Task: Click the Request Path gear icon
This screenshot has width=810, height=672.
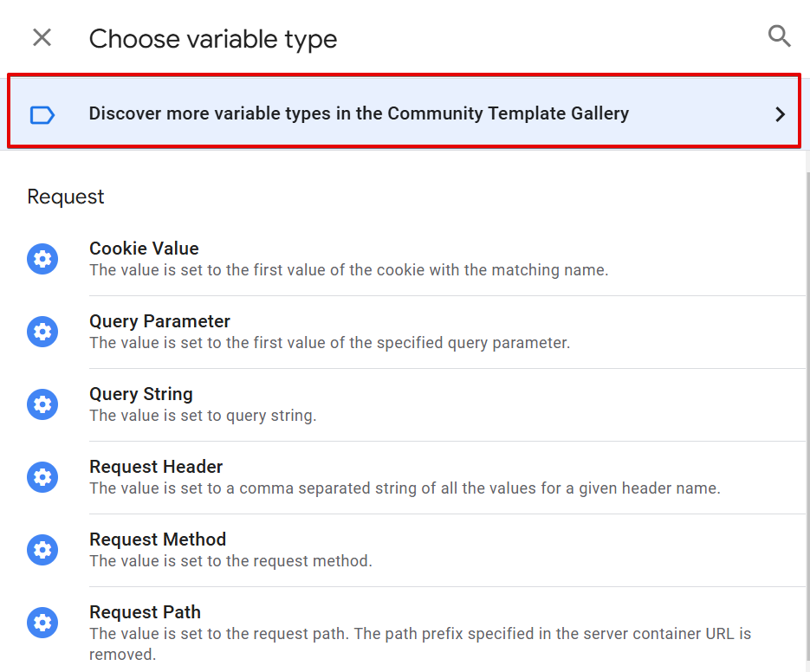Action: (x=42, y=623)
